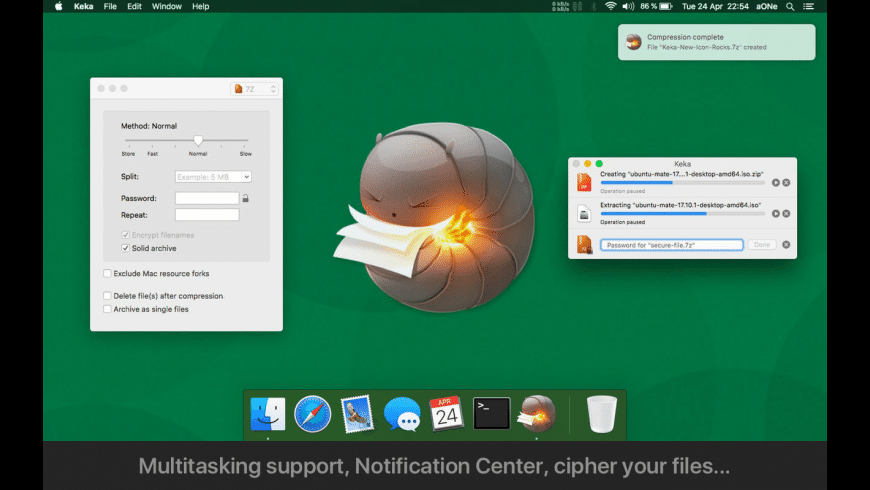Screen dimensions: 870x490
Task: Resume the Creating ubuntu-mate zip operation
Action: pyautogui.click(x=776, y=183)
